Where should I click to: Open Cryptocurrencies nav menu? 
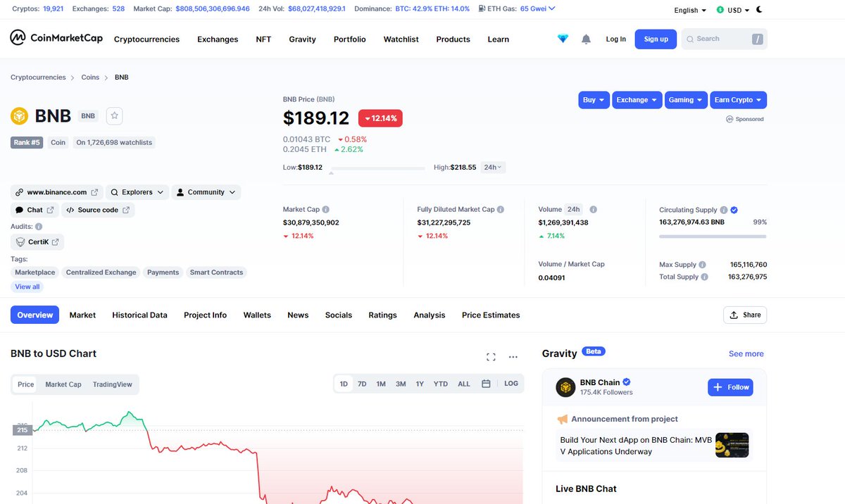click(x=146, y=39)
